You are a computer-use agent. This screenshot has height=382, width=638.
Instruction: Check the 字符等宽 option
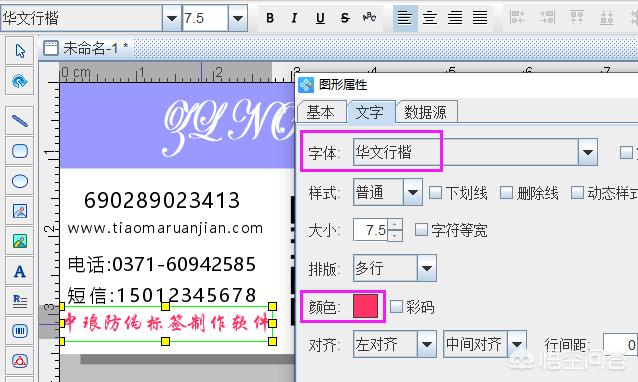click(x=421, y=230)
